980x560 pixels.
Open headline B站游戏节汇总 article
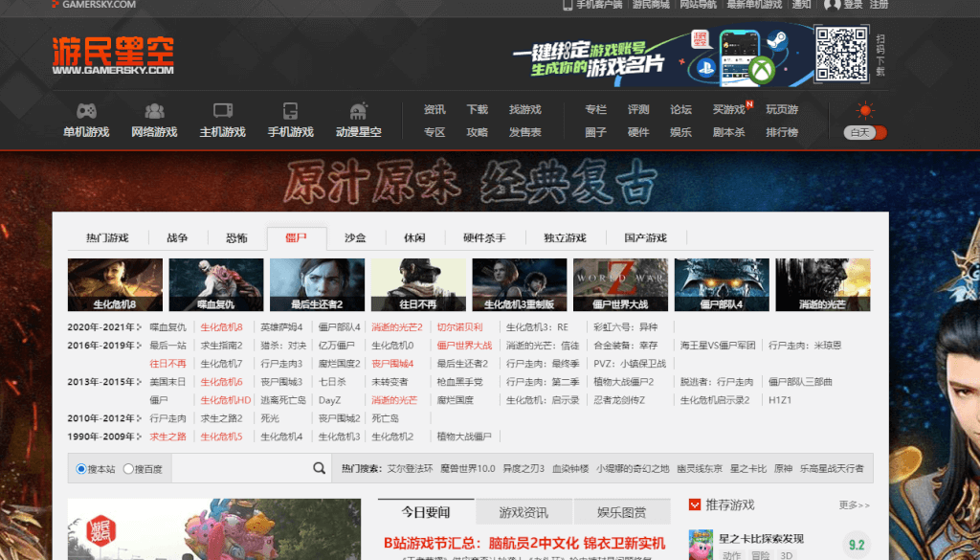(x=524, y=543)
